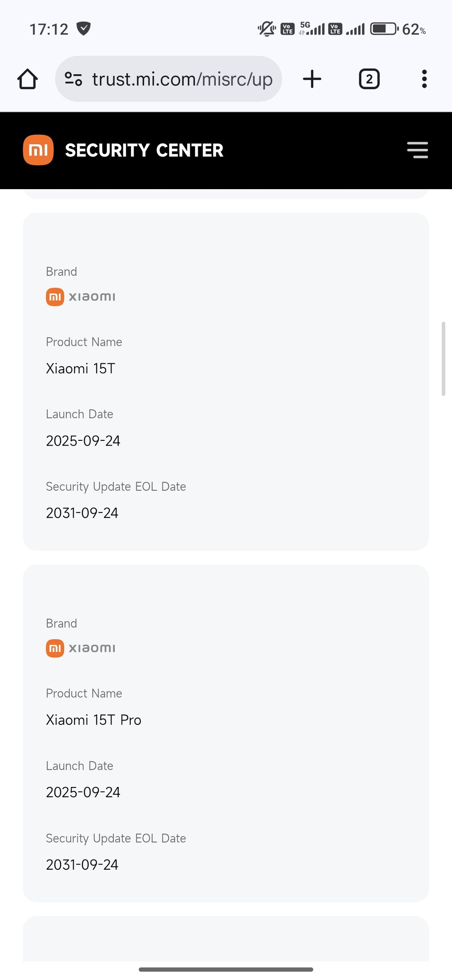Screen dimensions: 452x980
Task: Open the Security Center hamburger menu
Action: pos(417,150)
